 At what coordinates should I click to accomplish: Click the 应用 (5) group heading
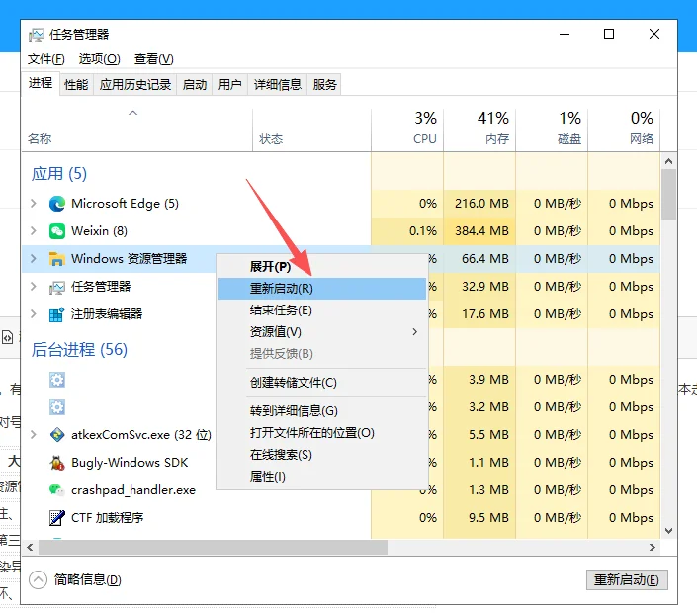click(59, 174)
